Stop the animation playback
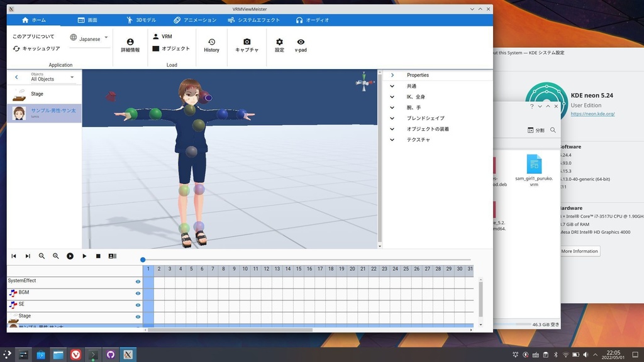The height and width of the screenshot is (362, 644). 98,256
